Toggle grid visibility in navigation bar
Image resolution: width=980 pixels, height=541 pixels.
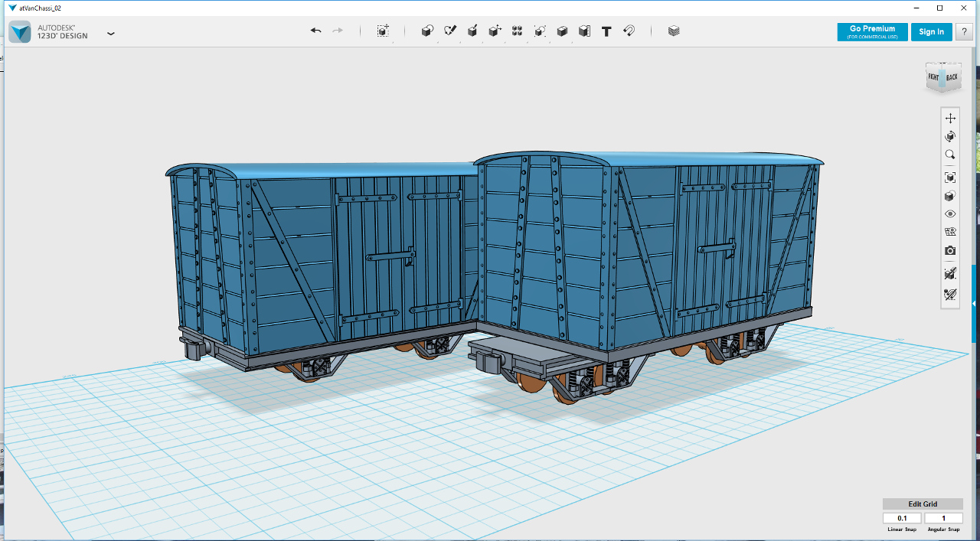coord(950,232)
